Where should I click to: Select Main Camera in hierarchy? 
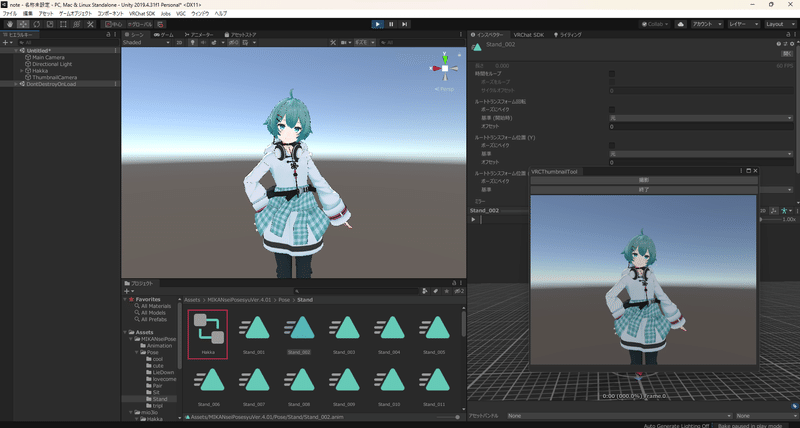click(x=48, y=57)
